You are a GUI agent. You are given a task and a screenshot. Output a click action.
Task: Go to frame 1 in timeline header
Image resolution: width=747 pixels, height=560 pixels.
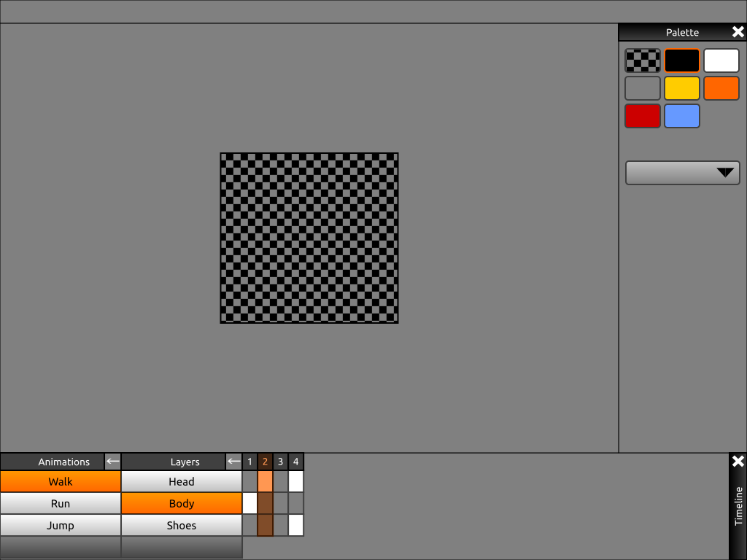pyautogui.click(x=249, y=462)
